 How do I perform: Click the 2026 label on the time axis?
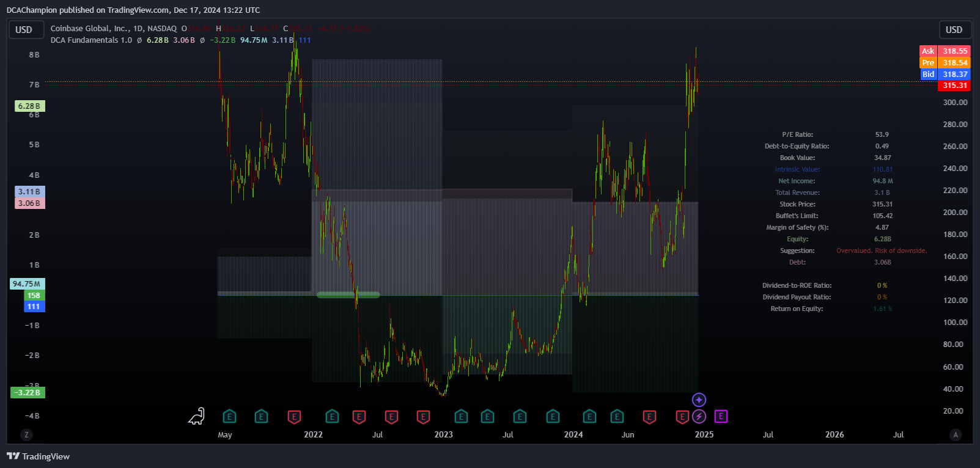(x=834, y=434)
